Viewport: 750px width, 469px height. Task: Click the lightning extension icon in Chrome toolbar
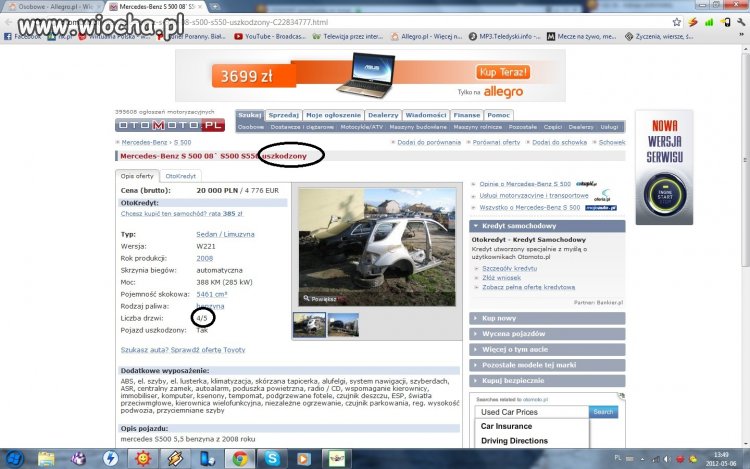693,22
